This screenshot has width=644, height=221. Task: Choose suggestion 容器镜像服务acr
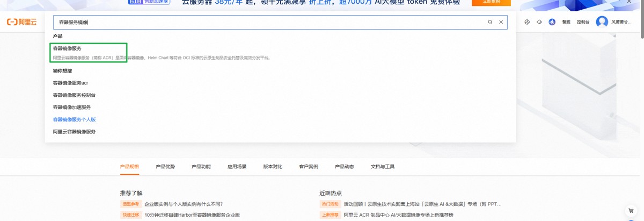coord(70,83)
